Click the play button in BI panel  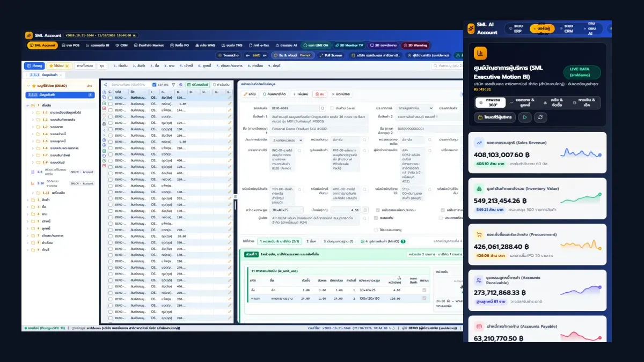pos(525,117)
